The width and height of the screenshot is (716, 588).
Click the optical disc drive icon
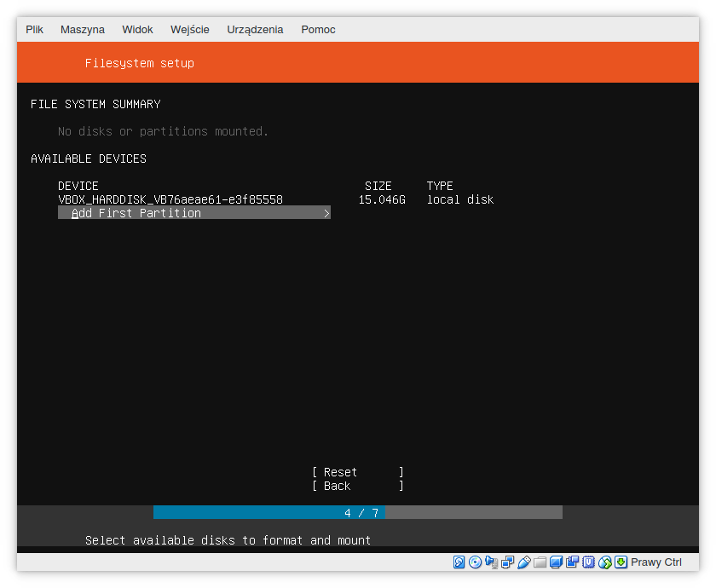(x=475, y=562)
